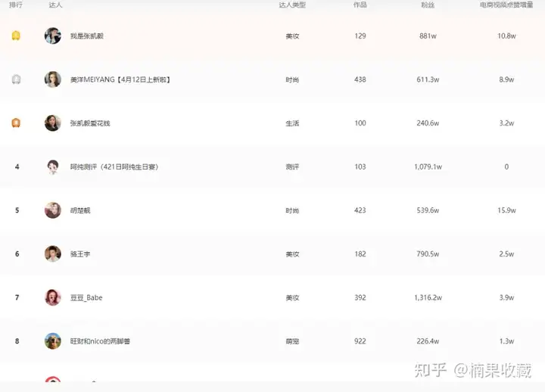545x392 pixels.
Task: Open profile link 豆豆_Babe
Action: tap(86, 298)
